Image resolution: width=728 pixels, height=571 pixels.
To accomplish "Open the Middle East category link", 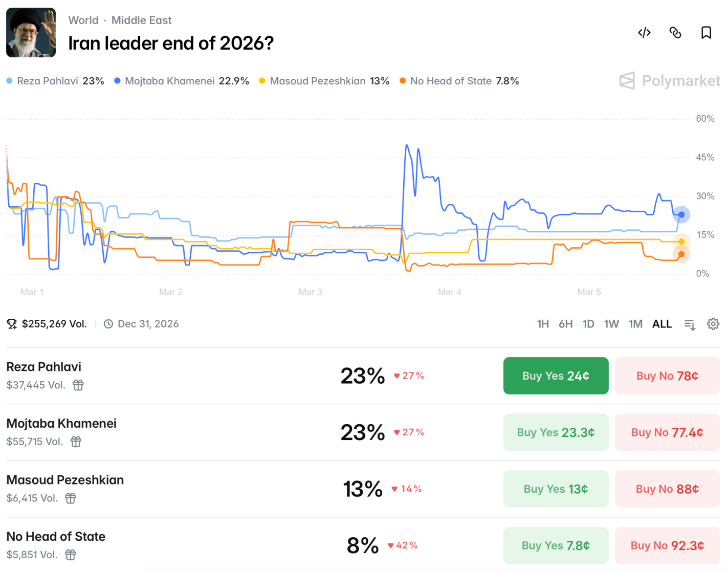I will (x=142, y=20).
